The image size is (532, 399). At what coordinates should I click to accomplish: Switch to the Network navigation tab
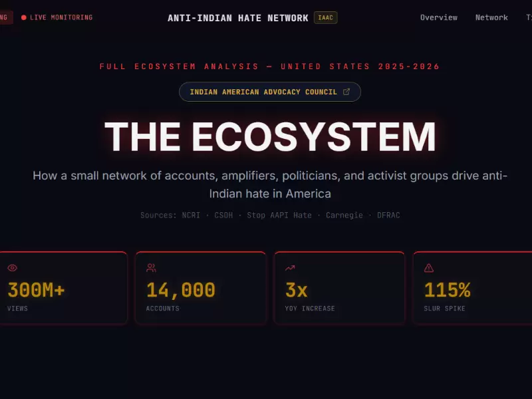491,17
